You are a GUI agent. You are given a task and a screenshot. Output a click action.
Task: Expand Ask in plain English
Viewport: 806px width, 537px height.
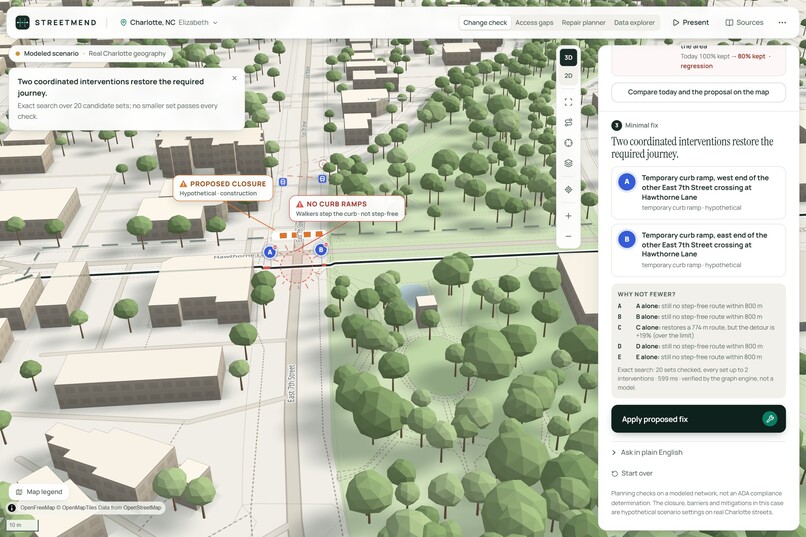647,453
